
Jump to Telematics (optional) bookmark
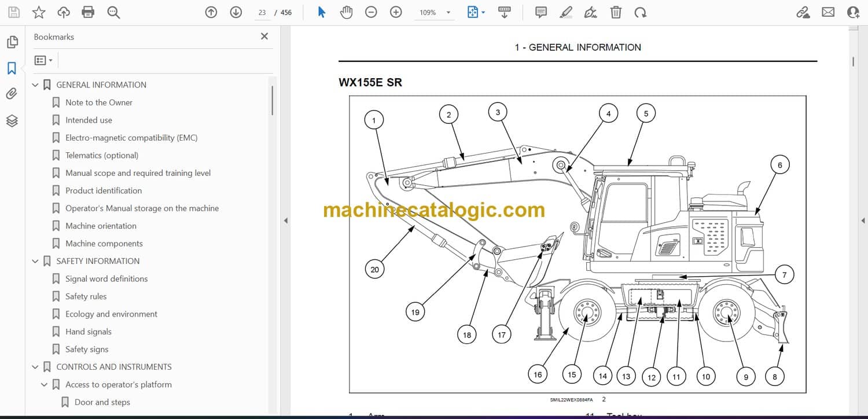(102, 155)
